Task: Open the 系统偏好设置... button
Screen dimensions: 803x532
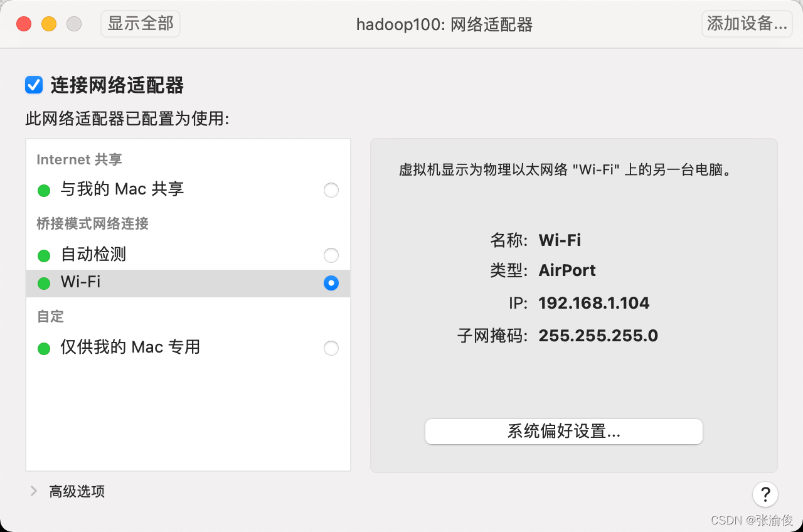Action: (x=563, y=432)
